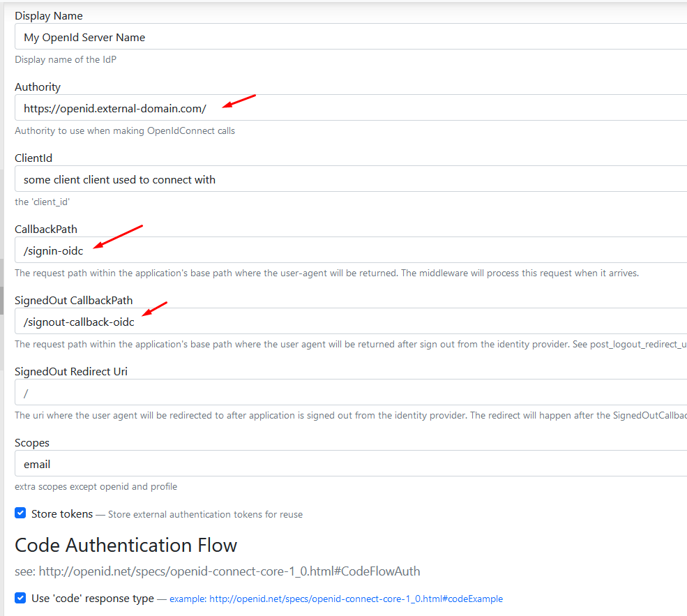Click the Display Name input field
687x616 pixels.
[279, 37]
